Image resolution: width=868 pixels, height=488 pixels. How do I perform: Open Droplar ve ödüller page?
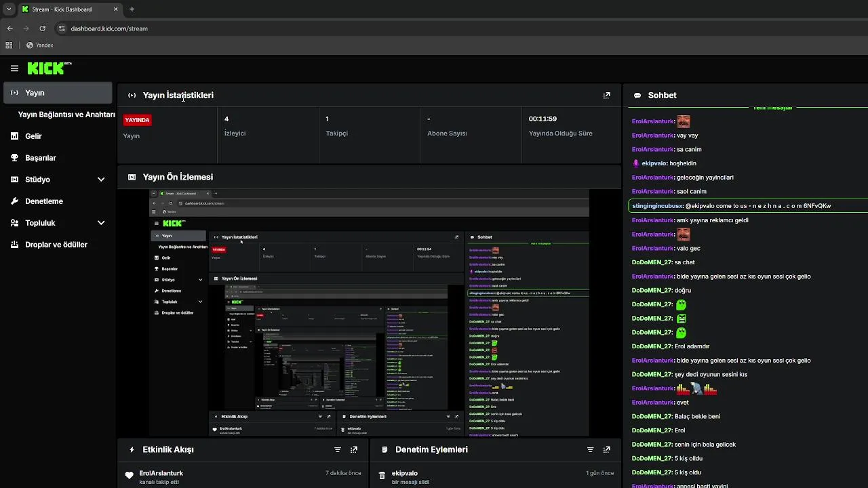(x=58, y=245)
